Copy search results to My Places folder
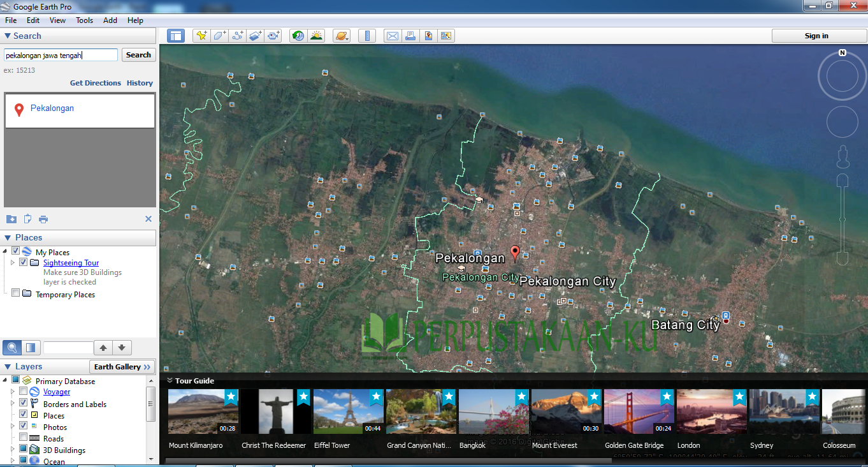Image resolution: width=868 pixels, height=467 pixels. (x=11, y=219)
